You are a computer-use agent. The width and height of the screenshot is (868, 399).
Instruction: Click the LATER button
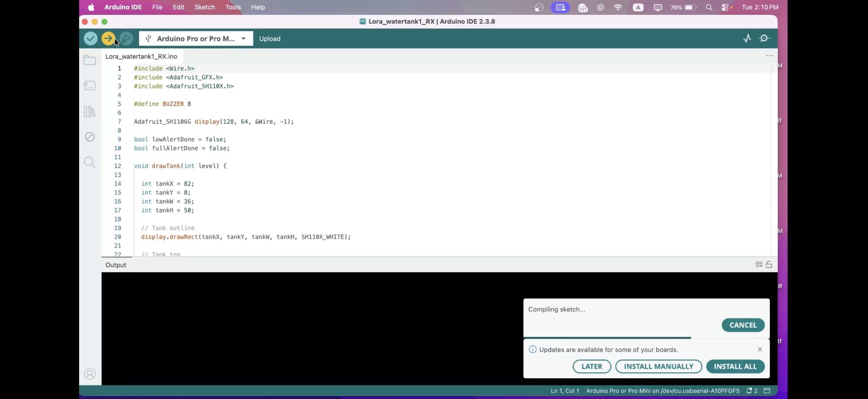click(592, 366)
